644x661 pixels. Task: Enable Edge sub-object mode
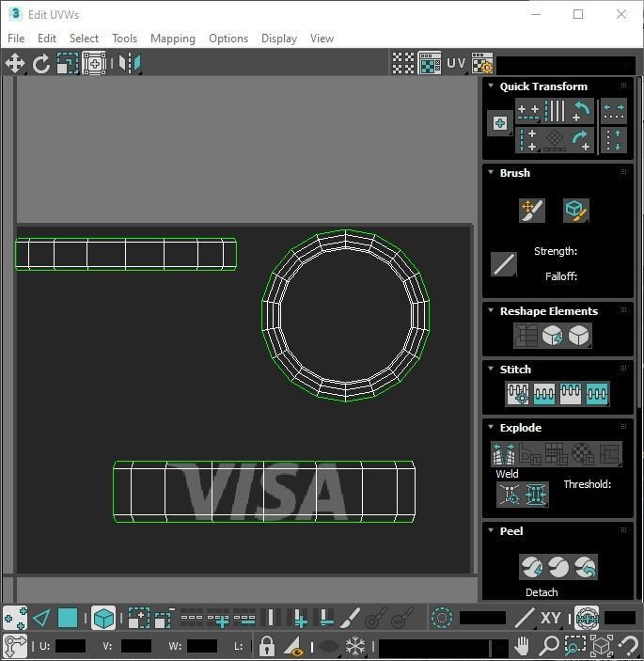coord(41,619)
